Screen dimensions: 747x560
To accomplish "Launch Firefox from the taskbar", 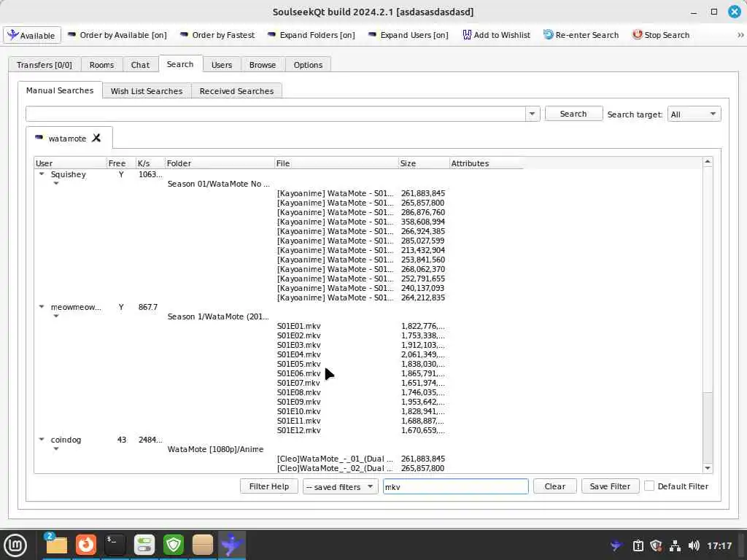I will pos(86,545).
